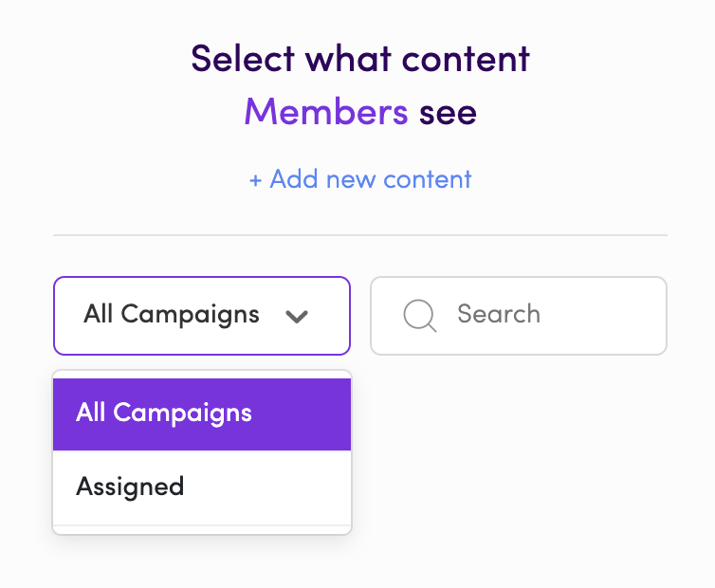Click the partially visible option below Assigned
Screen dimensions: 715x588
pyautogui.click(x=202, y=529)
